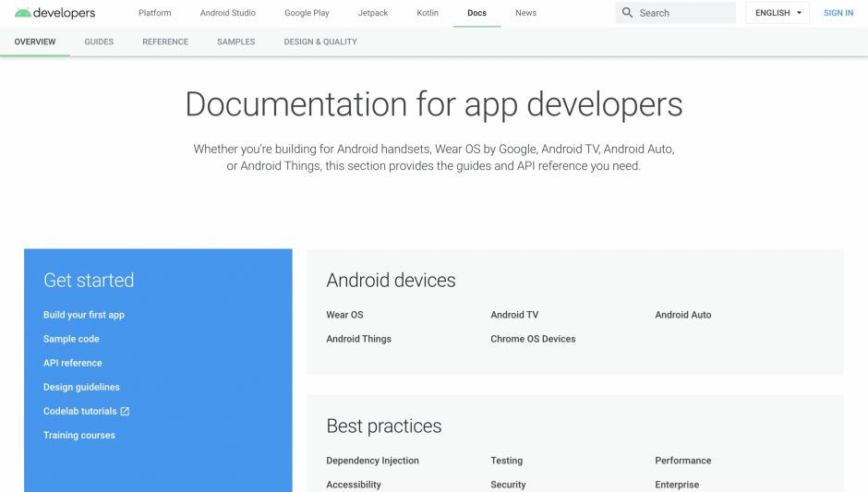Go to Google Play section
The height and width of the screenshot is (492, 868).
pos(307,13)
